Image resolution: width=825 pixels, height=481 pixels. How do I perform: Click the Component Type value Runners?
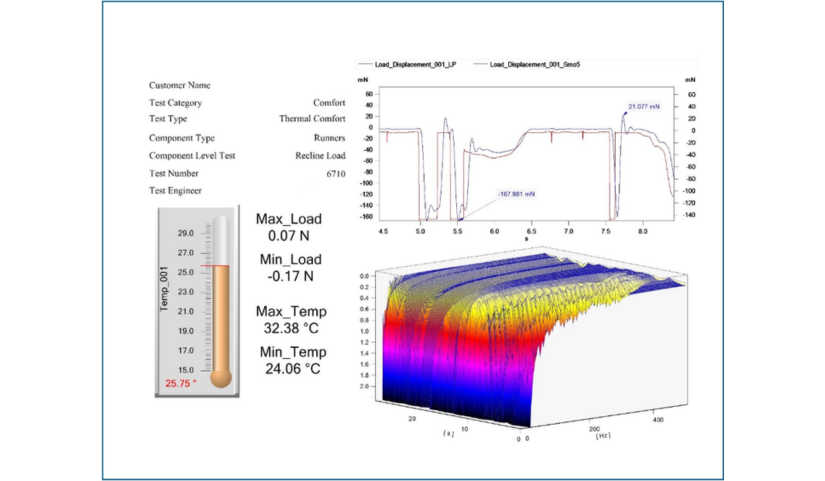click(x=329, y=138)
